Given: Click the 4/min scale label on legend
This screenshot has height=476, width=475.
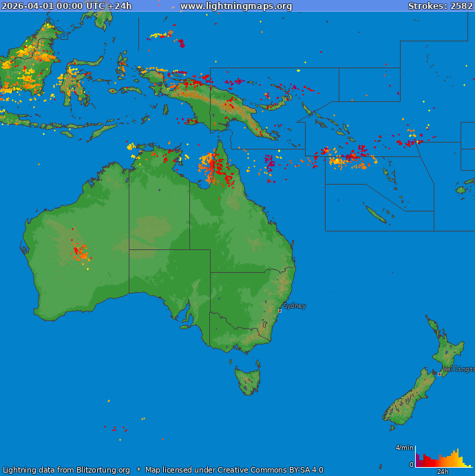Looking at the screenshot, I should (404, 448).
